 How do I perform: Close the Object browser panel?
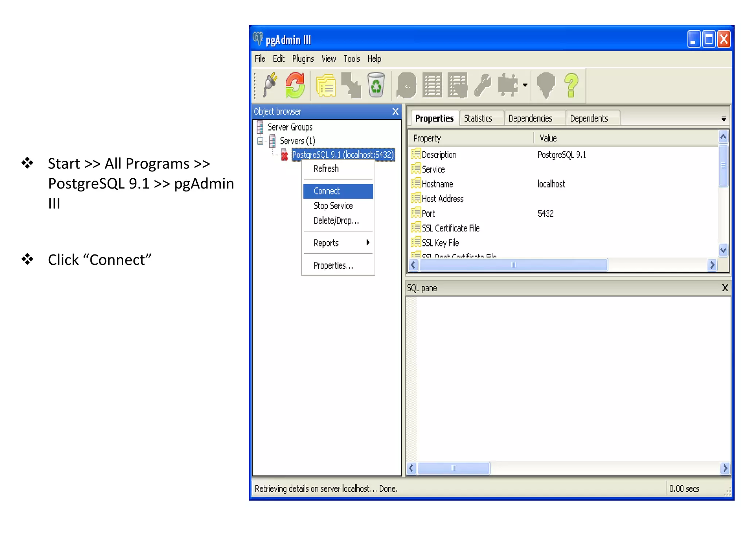click(395, 111)
